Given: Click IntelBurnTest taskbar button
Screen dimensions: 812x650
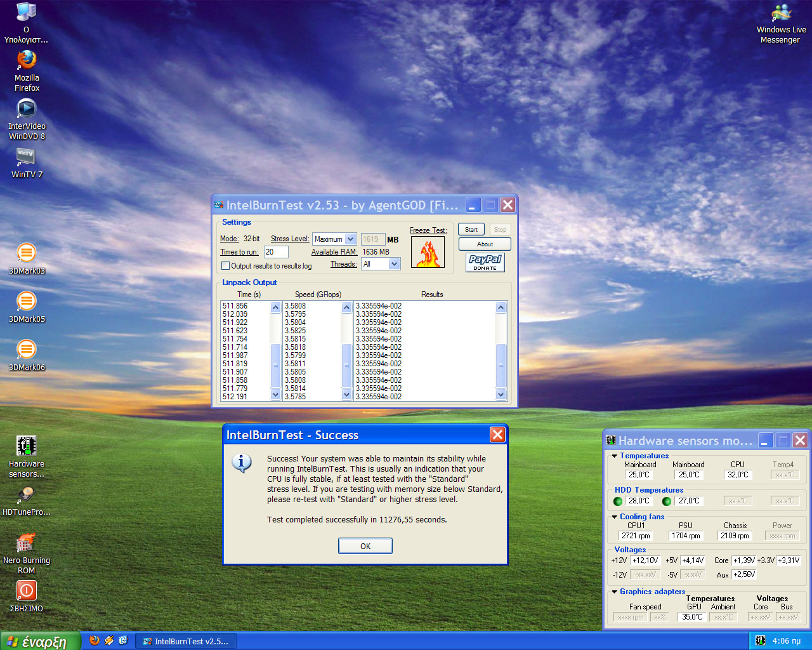Looking at the screenshot, I should point(185,641).
